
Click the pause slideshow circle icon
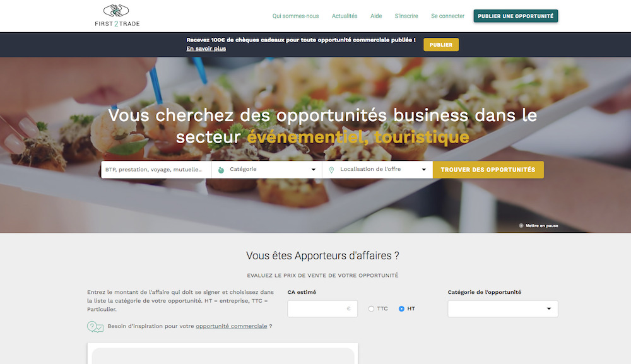pyautogui.click(x=521, y=226)
